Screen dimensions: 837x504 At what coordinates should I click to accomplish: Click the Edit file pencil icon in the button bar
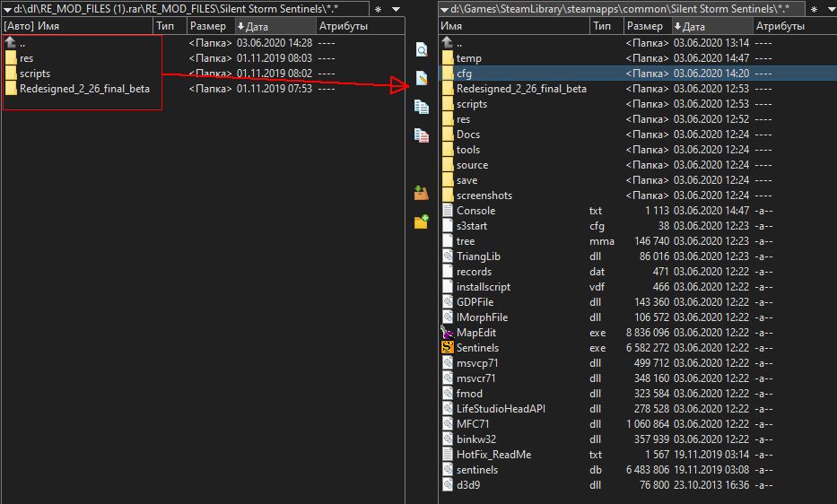click(422, 78)
